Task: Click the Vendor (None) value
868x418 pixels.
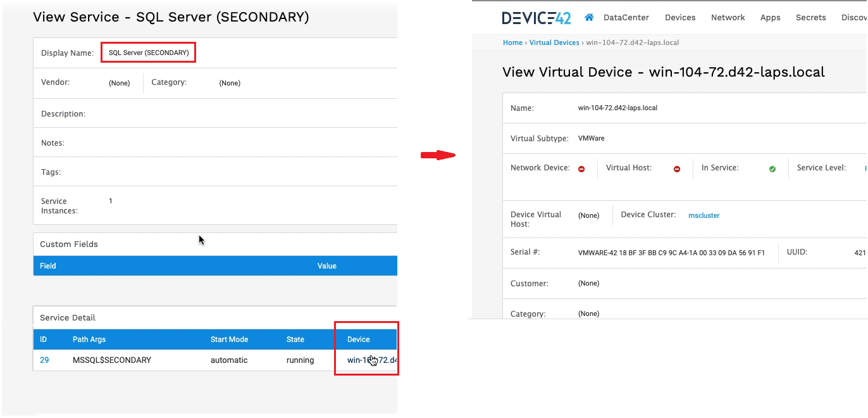Action: coord(120,83)
